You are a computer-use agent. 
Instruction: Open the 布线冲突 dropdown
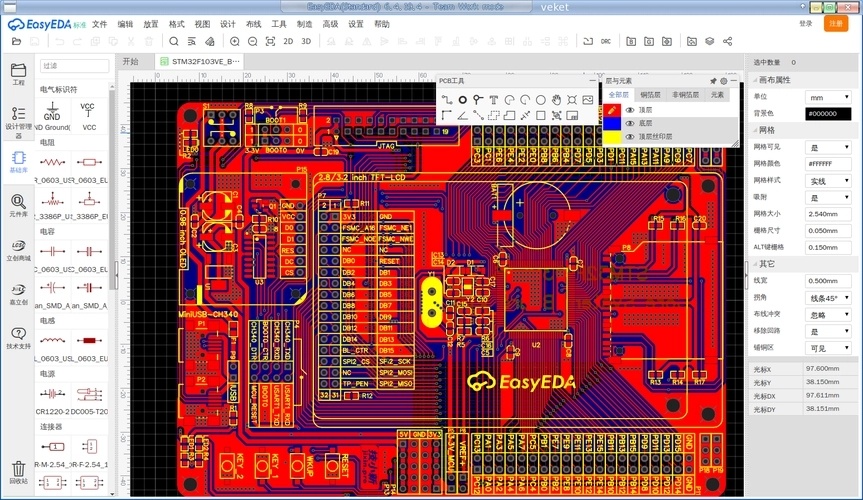coord(828,314)
